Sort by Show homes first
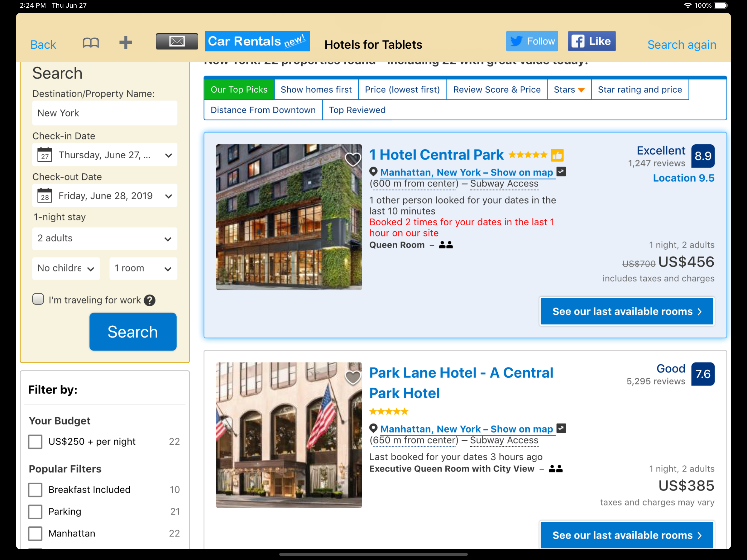The image size is (747, 560). (316, 89)
